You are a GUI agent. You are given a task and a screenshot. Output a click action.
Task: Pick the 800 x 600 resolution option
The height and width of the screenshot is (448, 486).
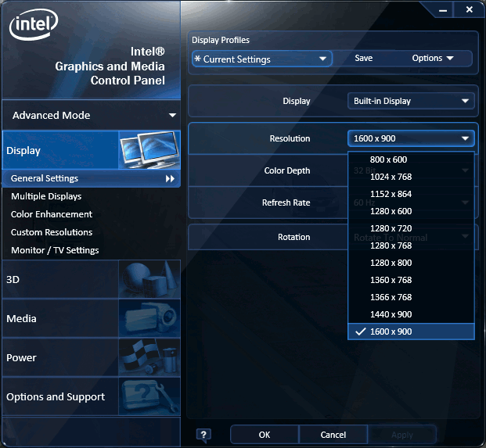click(388, 159)
